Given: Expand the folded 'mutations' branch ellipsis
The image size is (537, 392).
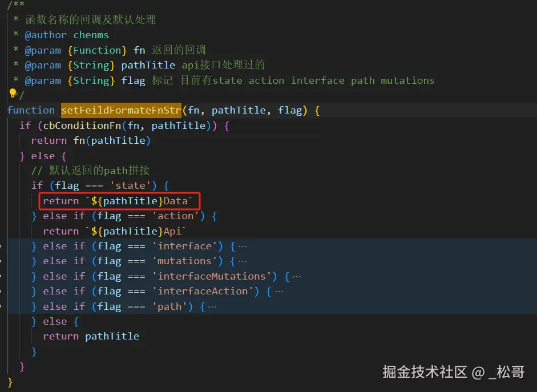Looking at the screenshot, I should [x=243, y=261].
